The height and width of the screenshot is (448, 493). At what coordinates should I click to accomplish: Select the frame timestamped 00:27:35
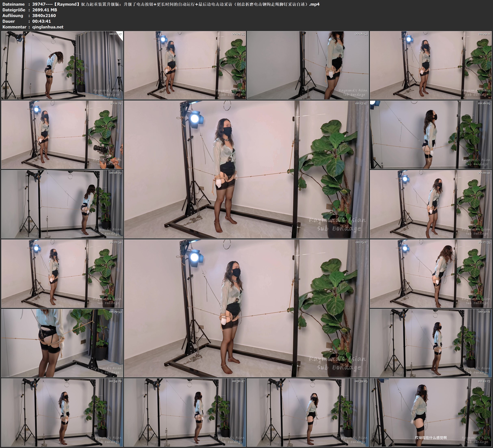click(x=431, y=274)
